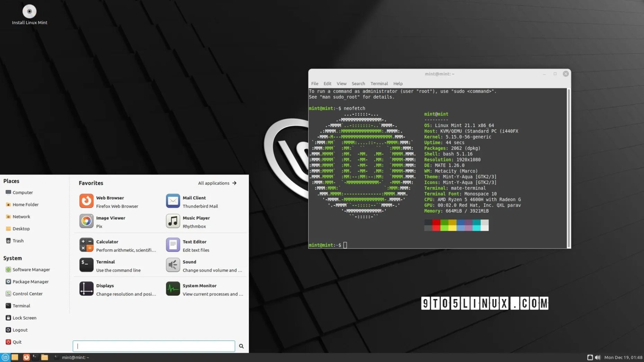Screen dimensions: 644x362
Task: Open the terminal File menu
Action: click(315, 84)
